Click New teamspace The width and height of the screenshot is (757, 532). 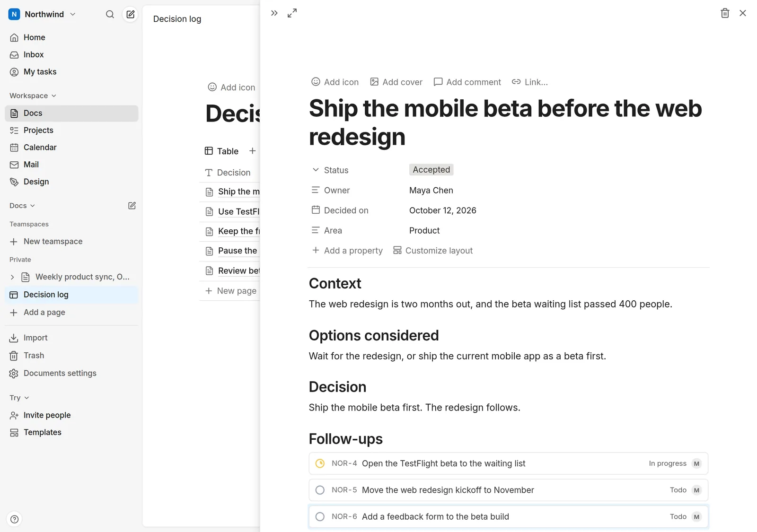71,241
